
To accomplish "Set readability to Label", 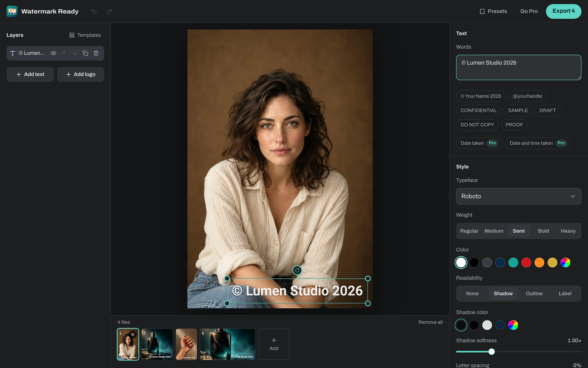I will click(565, 293).
